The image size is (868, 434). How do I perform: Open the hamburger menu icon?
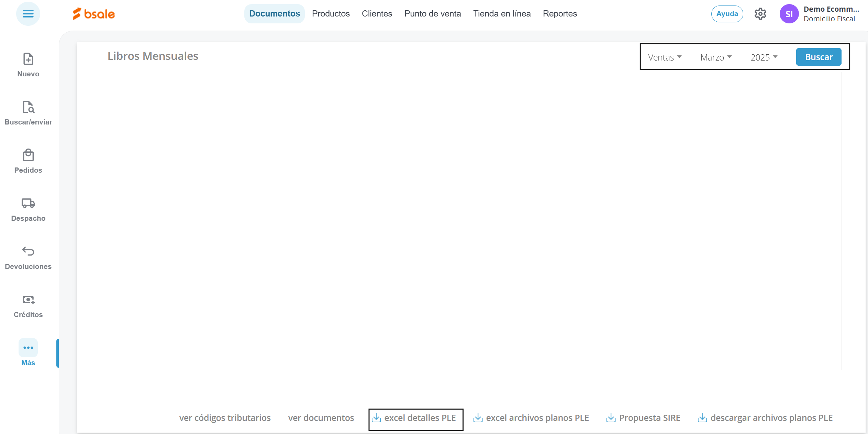pos(28,14)
